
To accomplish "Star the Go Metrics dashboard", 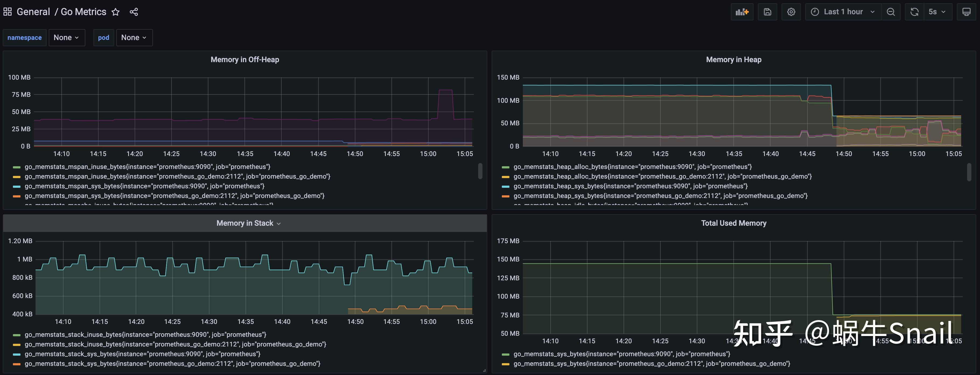I will (115, 12).
